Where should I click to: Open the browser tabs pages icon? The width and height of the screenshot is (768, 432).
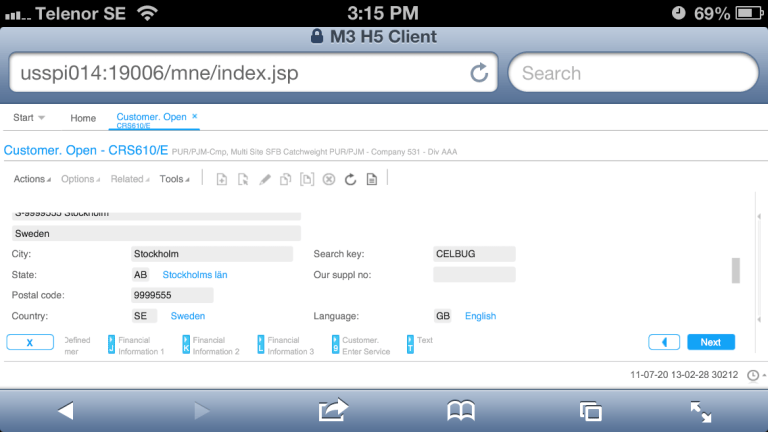pos(590,411)
